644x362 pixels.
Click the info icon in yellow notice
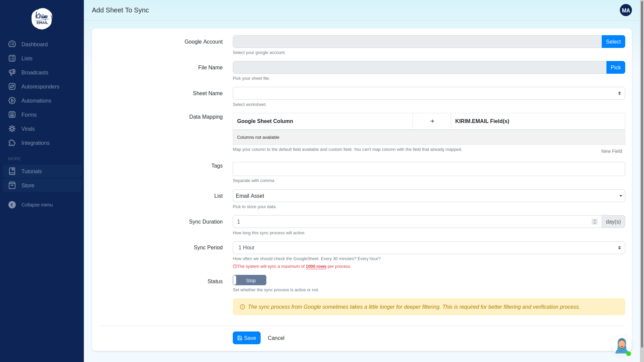[242, 307]
